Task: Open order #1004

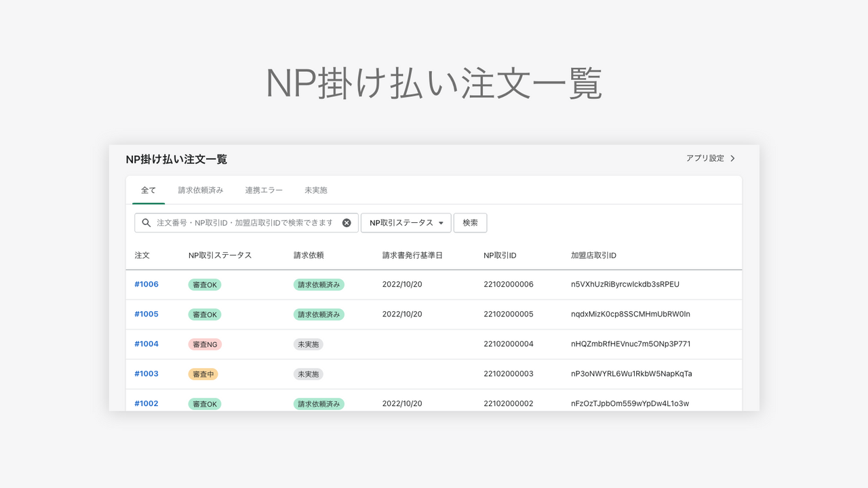Action: click(x=146, y=344)
